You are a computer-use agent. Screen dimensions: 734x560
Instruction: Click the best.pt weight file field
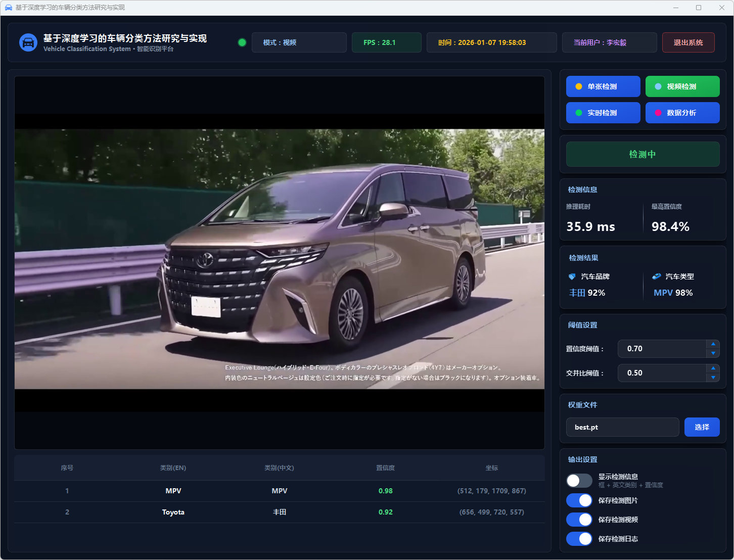(x=623, y=427)
